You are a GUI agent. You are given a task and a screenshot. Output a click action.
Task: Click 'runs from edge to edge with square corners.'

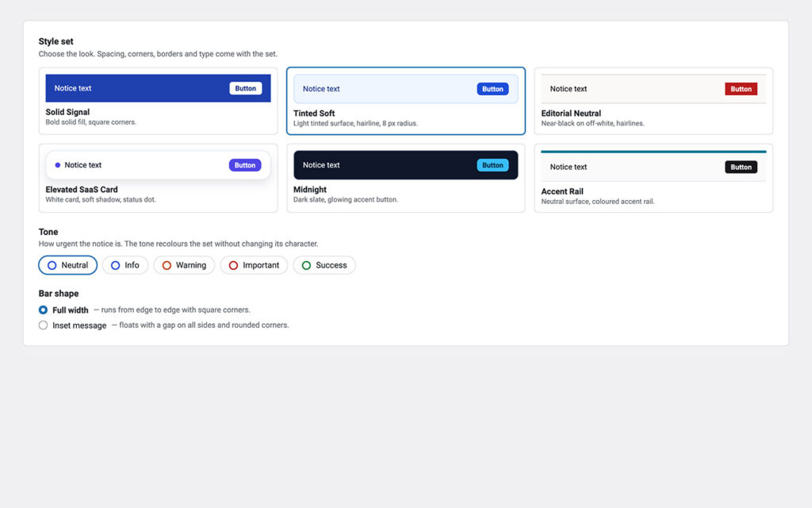coord(175,310)
